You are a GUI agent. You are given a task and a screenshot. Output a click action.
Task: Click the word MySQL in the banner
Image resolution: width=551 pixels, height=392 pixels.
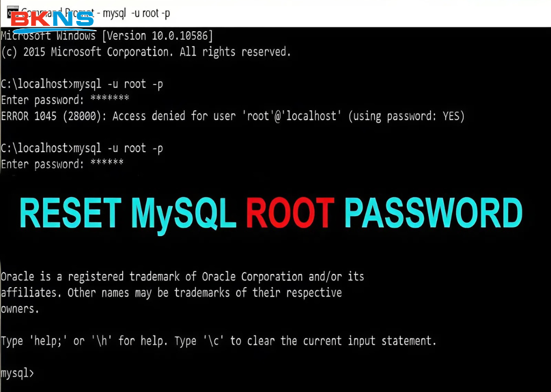tap(183, 215)
